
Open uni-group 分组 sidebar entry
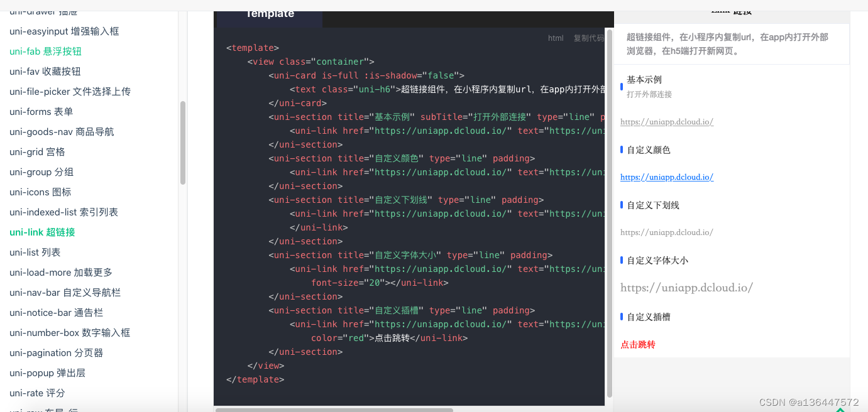pos(41,172)
